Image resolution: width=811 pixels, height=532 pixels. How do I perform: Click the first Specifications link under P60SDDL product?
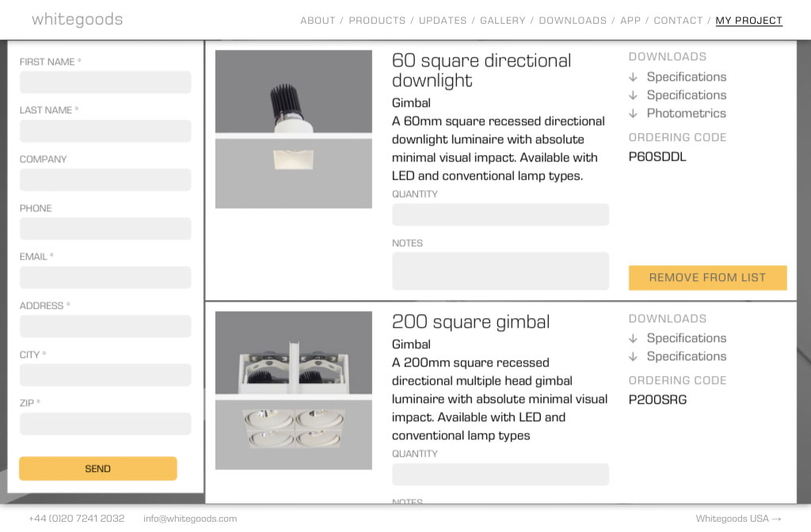click(687, 77)
